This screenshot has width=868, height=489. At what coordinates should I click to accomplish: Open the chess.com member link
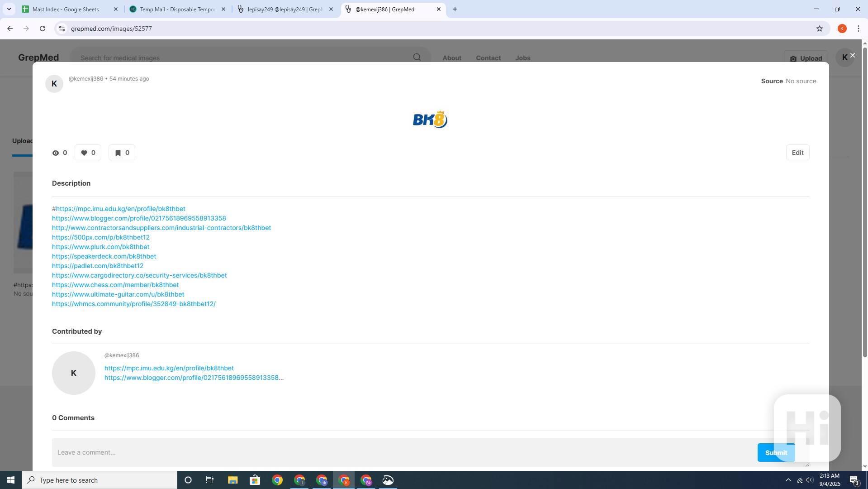tap(115, 285)
